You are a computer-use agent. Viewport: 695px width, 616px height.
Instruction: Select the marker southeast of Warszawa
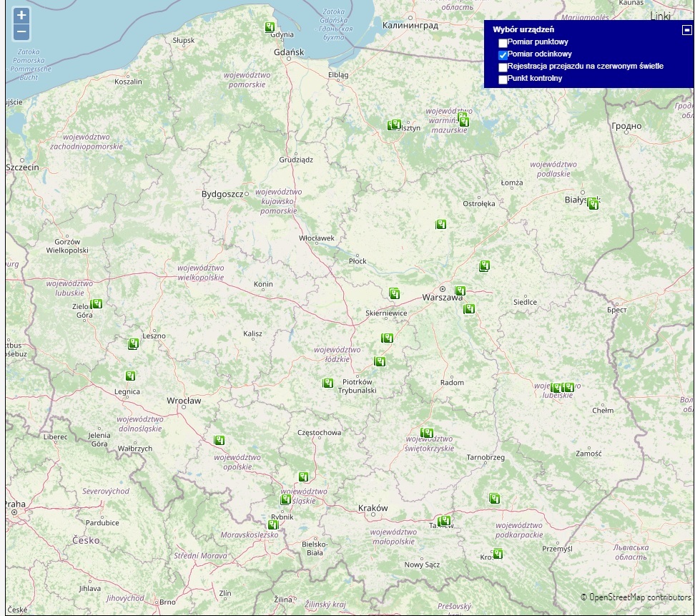tap(469, 308)
